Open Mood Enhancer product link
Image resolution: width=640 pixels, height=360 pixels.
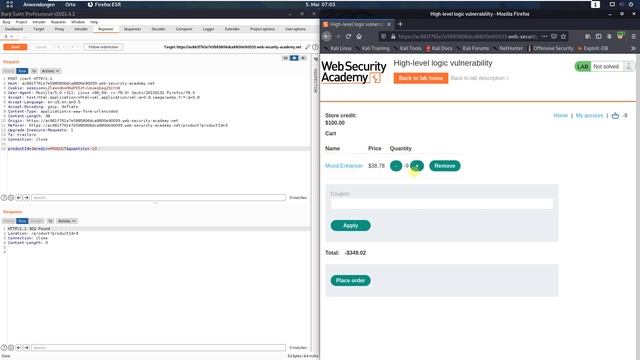point(344,166)
